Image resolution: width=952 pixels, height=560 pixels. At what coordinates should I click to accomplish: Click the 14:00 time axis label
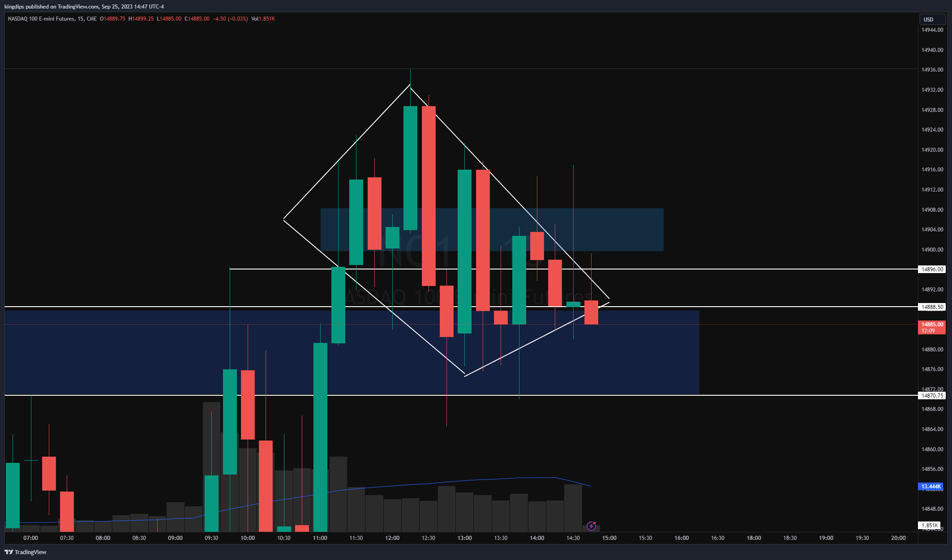537,538
